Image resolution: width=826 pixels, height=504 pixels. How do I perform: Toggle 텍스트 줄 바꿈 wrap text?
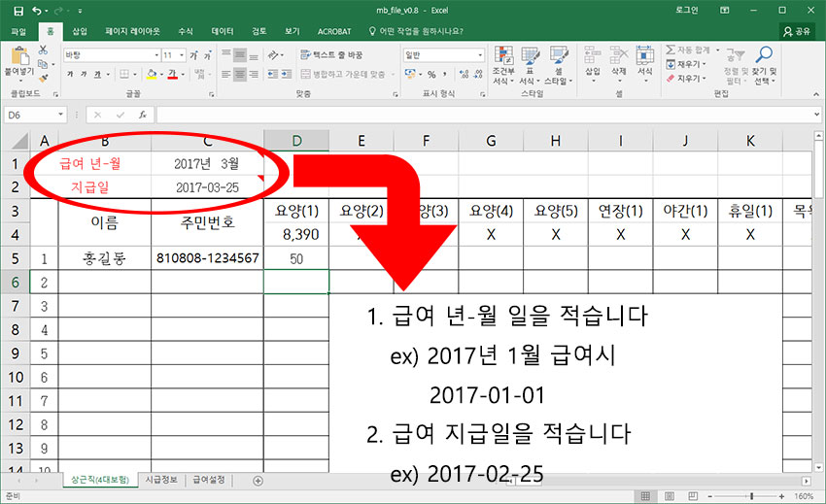(x=339, y=55)
